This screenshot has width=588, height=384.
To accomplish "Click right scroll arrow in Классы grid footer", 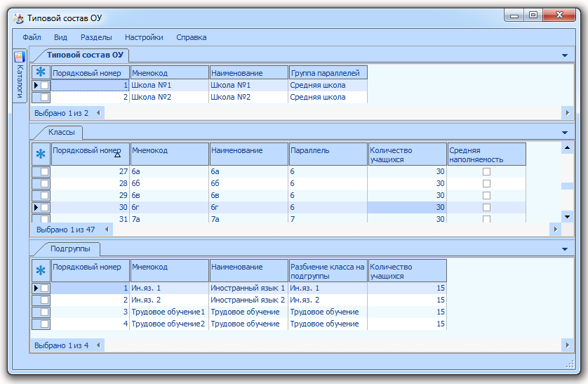I will click(556, 230).
